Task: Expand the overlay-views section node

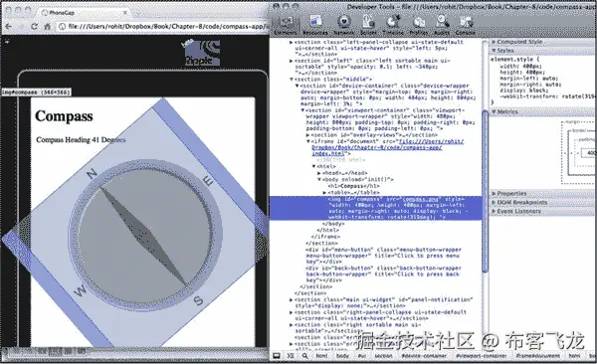Action: (x=308, y=135)
